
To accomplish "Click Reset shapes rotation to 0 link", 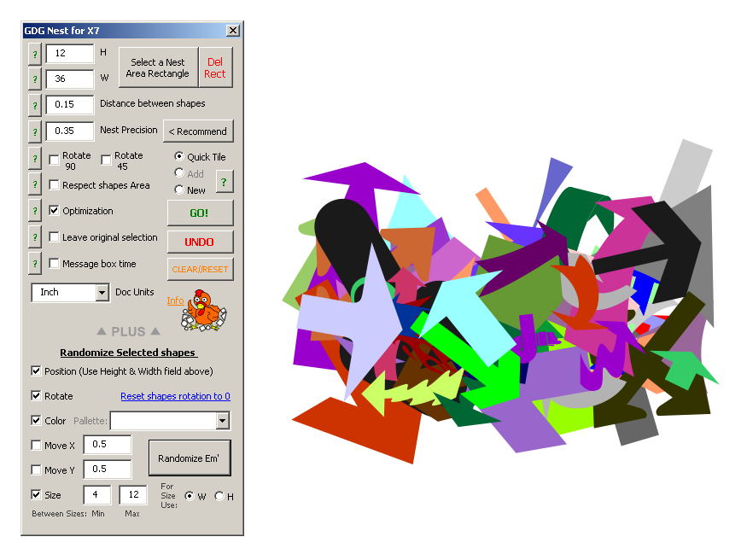I will tap(175, 396).
